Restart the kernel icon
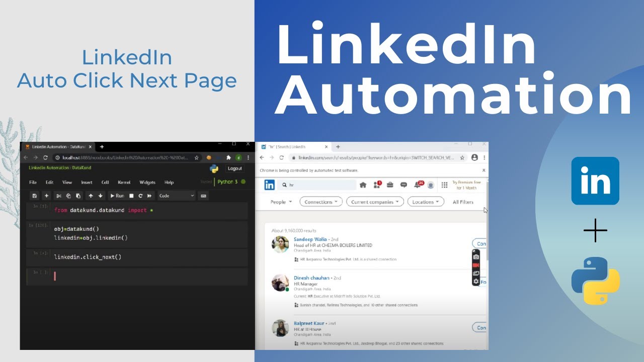Viewport: 644px width, 362px height. coord(140,196)
